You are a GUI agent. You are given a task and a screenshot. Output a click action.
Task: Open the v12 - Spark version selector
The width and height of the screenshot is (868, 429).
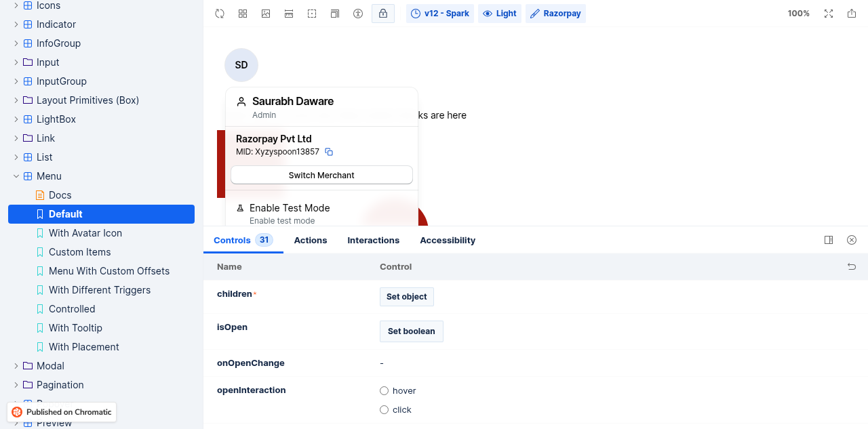pyautogui.click(x=440, y=14)
